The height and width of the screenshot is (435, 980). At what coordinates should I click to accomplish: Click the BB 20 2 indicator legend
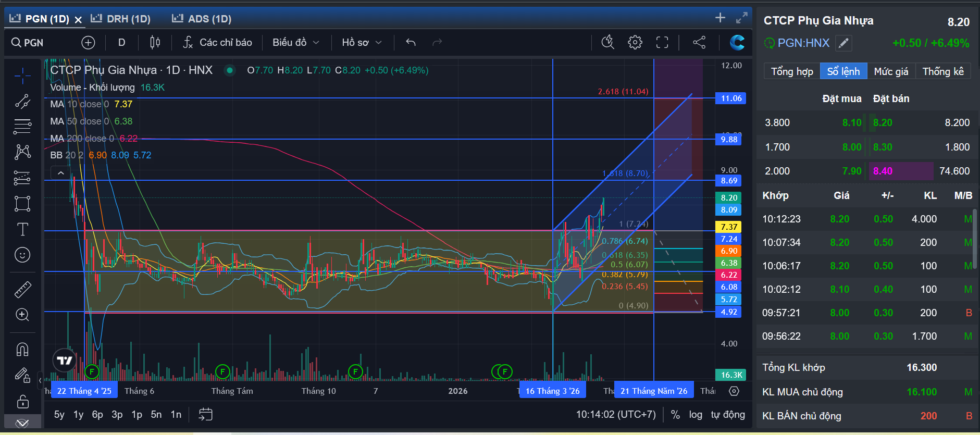(101, 155)
